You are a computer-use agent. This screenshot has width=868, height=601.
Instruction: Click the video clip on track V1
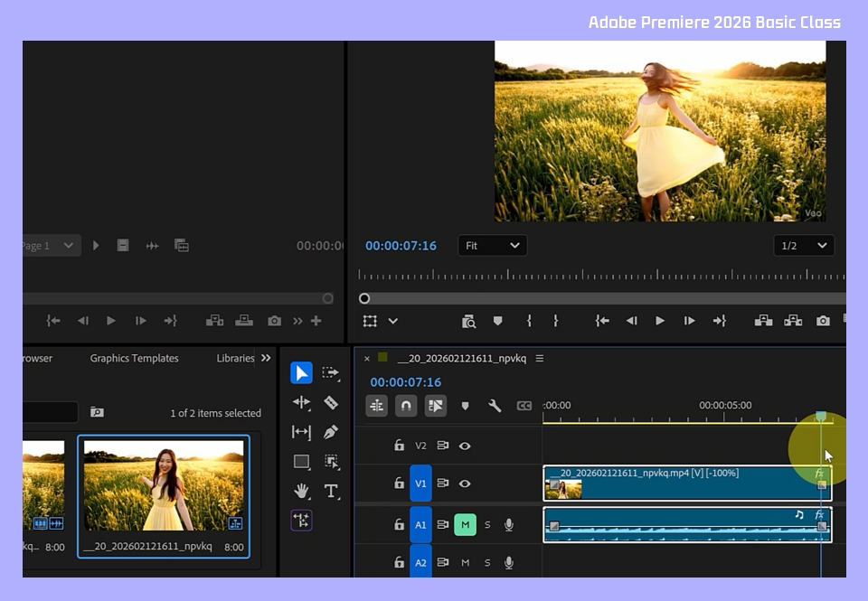click(x=687, y=484)
